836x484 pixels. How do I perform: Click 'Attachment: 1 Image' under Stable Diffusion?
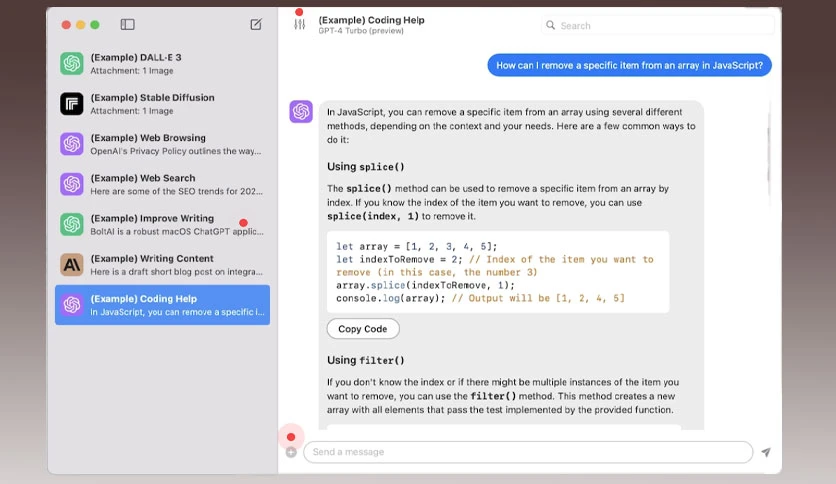[x=132, y=111]
